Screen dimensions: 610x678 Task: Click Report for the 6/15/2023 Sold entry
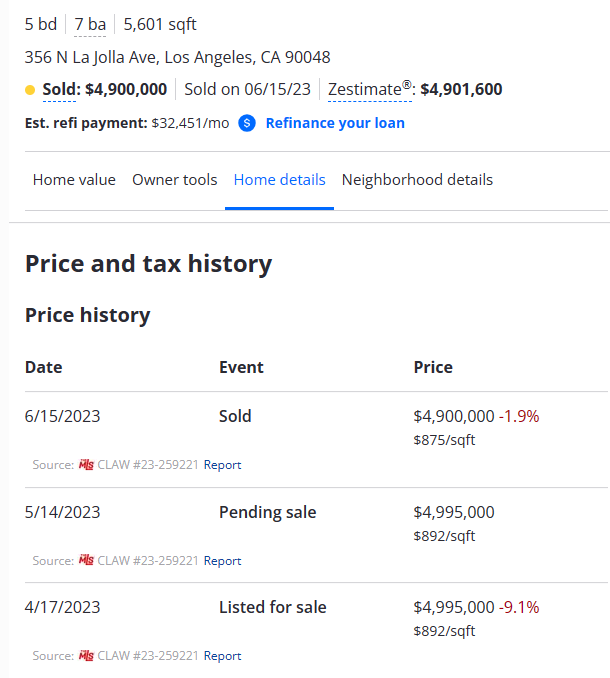click(x=222, y=465)
